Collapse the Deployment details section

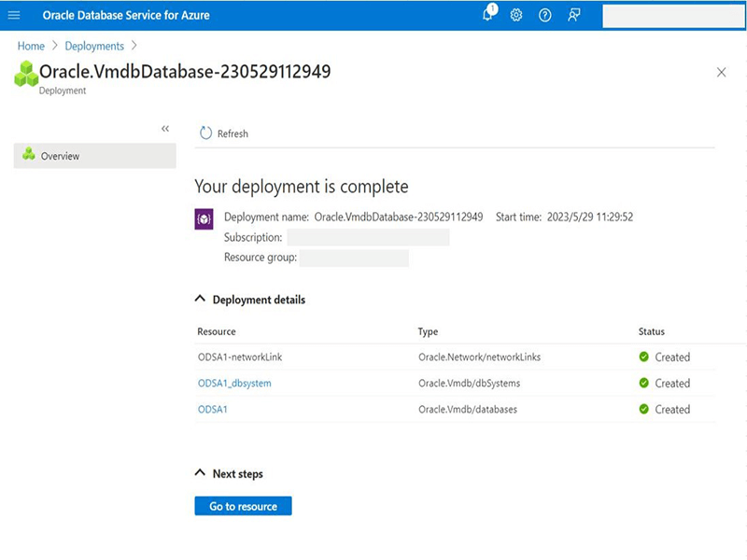point(200,299)
